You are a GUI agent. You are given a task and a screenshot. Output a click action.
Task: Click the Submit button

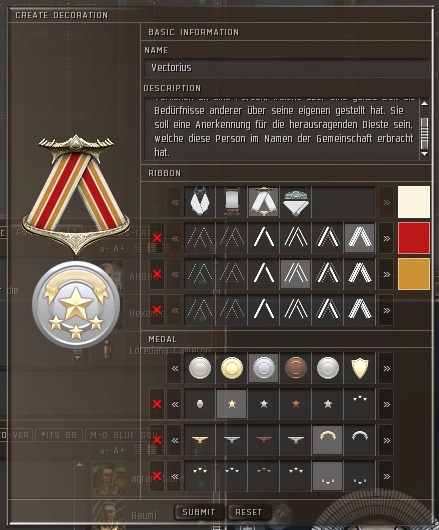point(199,512)
